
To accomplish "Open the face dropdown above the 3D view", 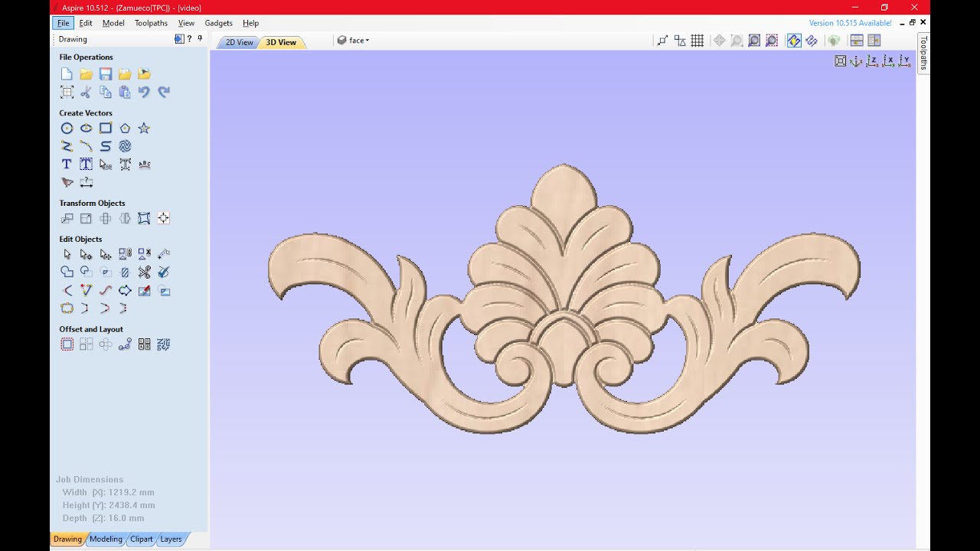I will point(353,41).
